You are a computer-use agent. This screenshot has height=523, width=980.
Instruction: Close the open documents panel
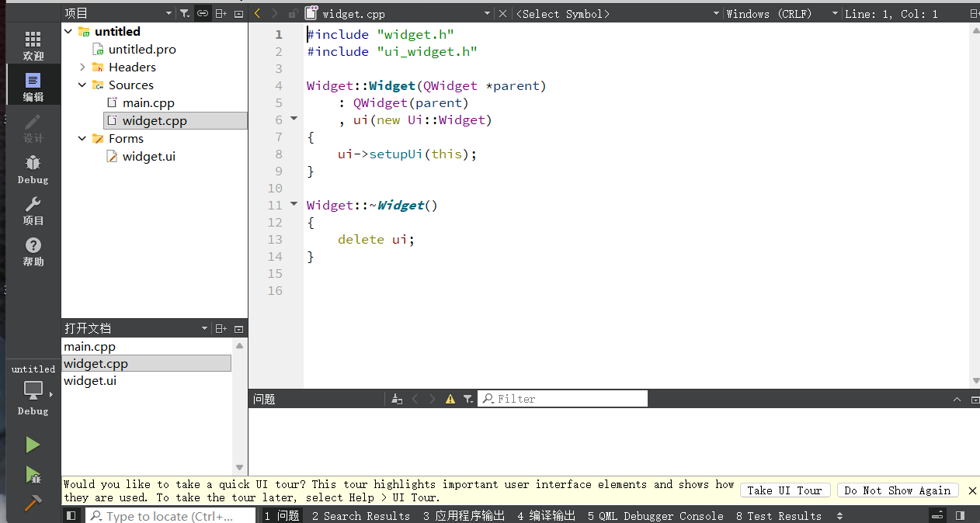click(x=238, y=328)
